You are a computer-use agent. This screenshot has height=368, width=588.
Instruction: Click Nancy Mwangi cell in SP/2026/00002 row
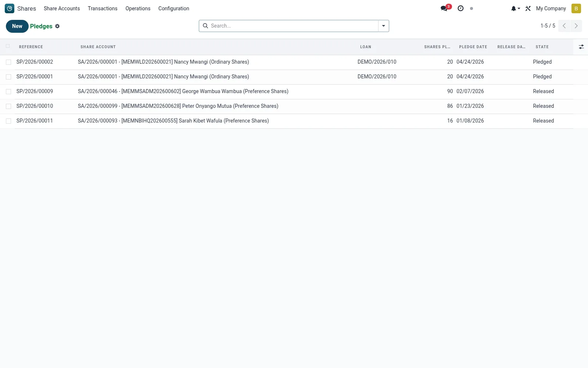pyautogui.click(x=163, y=62)
